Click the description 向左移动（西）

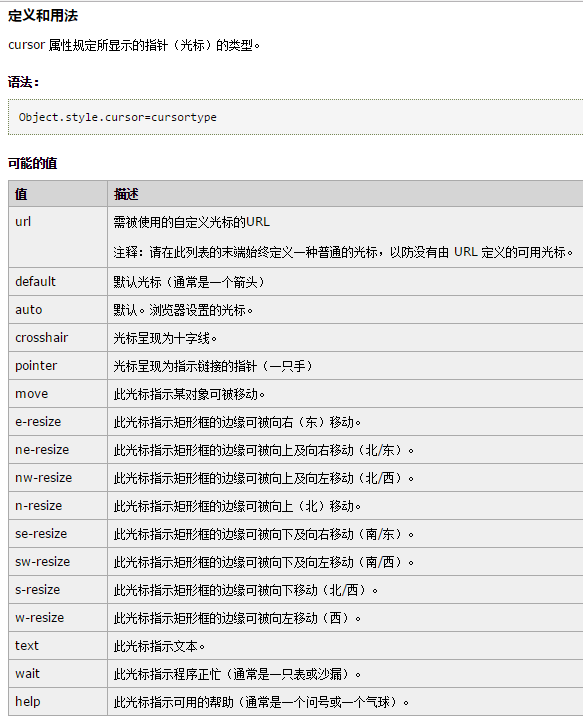coord(237,618)
